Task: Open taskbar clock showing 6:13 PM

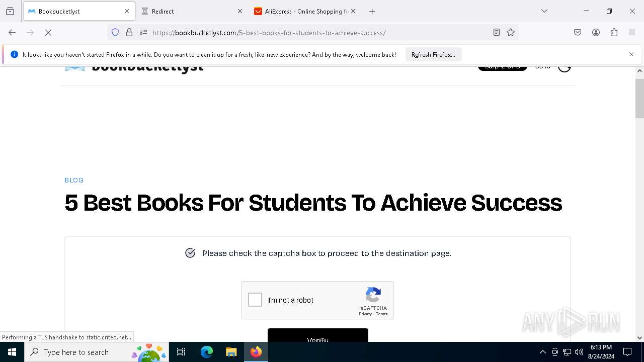Action: (601, 352)
